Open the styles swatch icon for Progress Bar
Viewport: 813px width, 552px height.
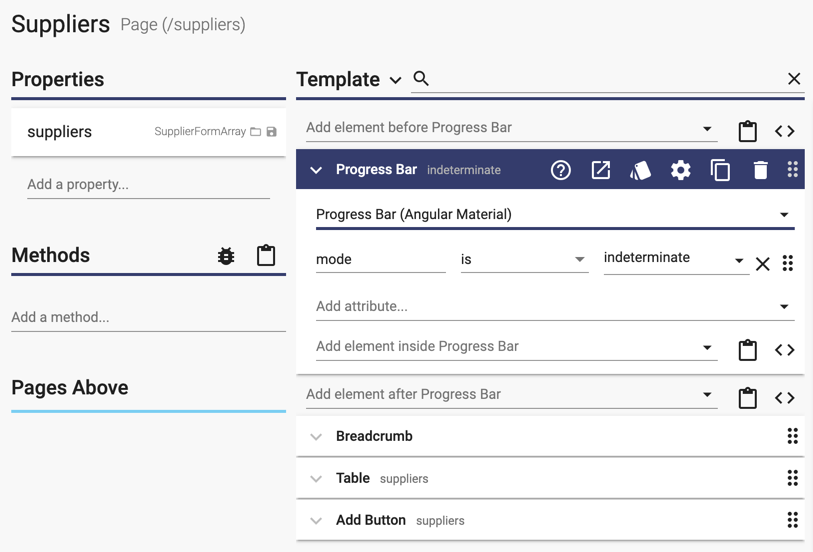coord(640,170)
